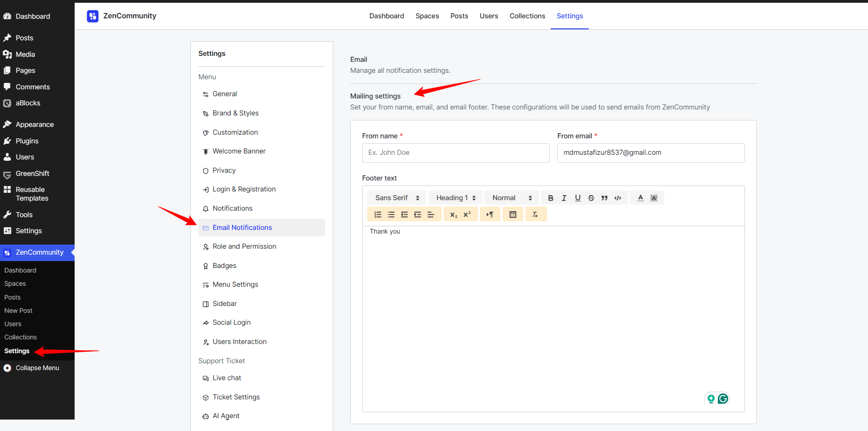868x431 pixels.
Task: Decrease indent in footer editor
Action: 404,214
